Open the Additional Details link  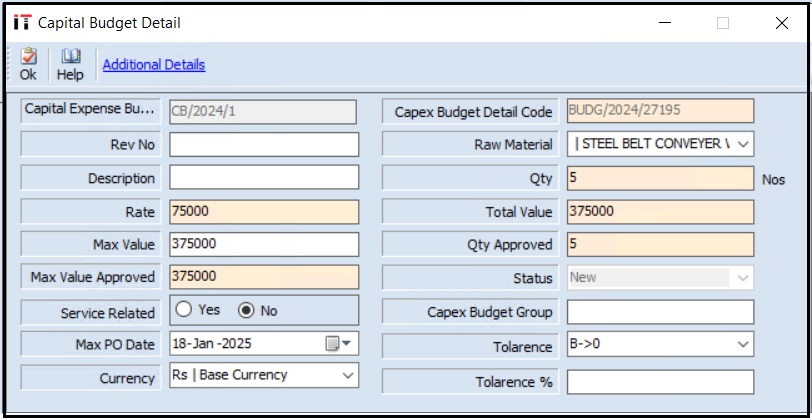(153, 65)
